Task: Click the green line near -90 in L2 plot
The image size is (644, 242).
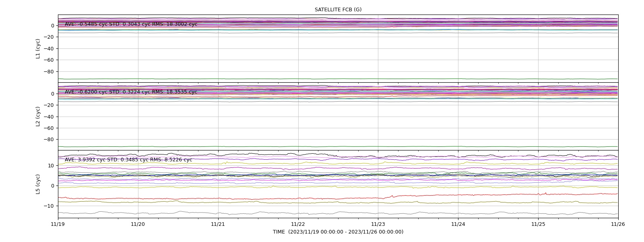Action: click(x=338, y=146)
